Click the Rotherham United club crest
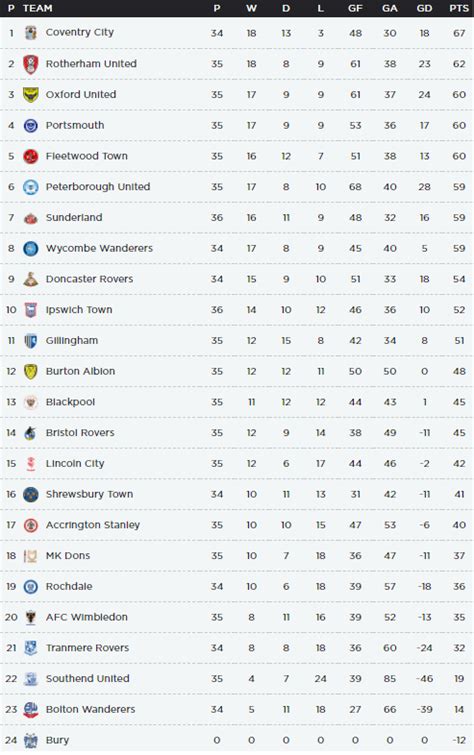This screenshot has width=474, height=755. [31, 64]
